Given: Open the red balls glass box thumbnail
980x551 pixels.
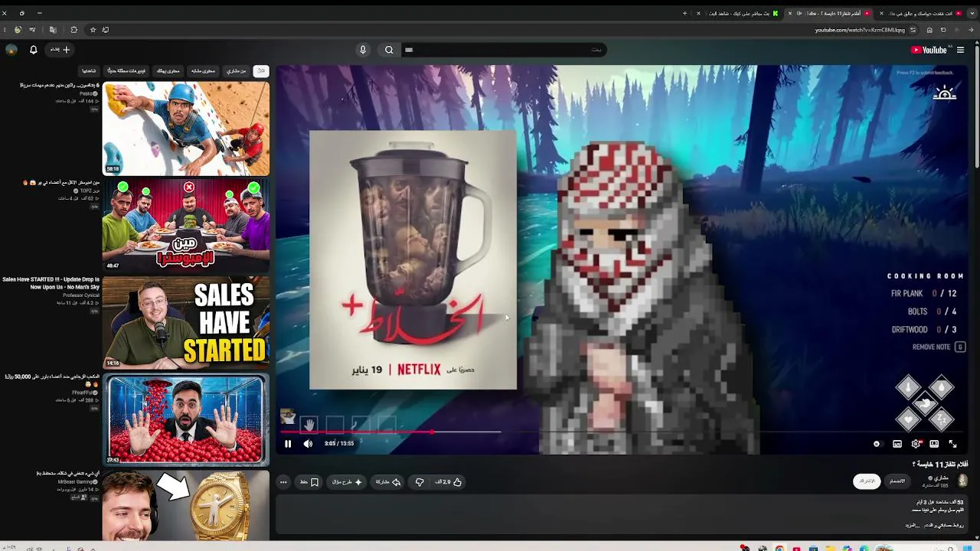Looking at the screenshot, I should click(x=186, y=419).
